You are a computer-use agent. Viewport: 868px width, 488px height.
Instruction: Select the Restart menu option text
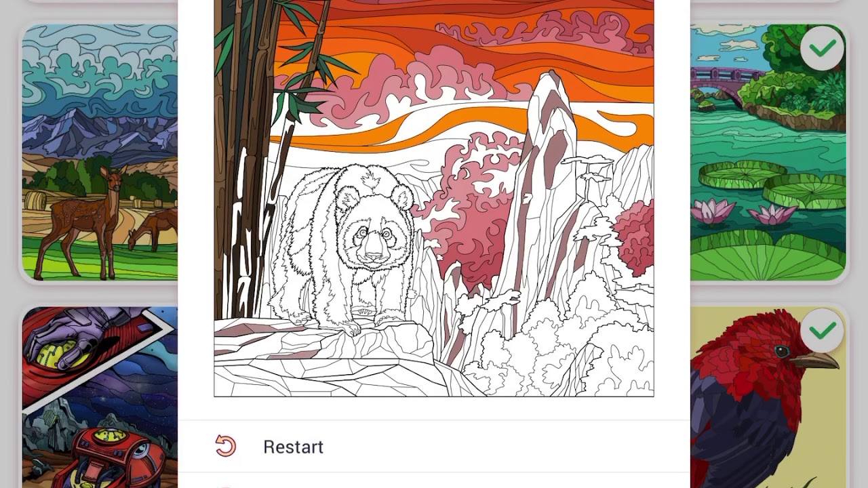293,447
